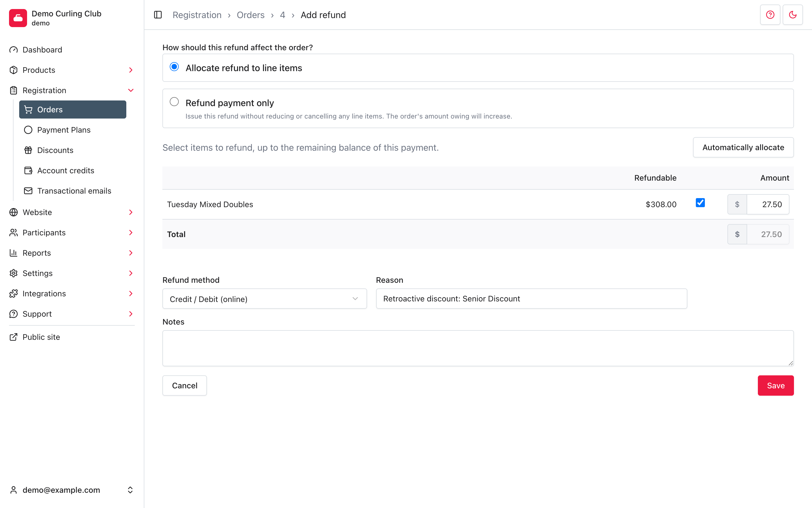Viewport: 812px width, 508px height.
Task: Go to Orders breadcrumb link
Action: [251, 15]
